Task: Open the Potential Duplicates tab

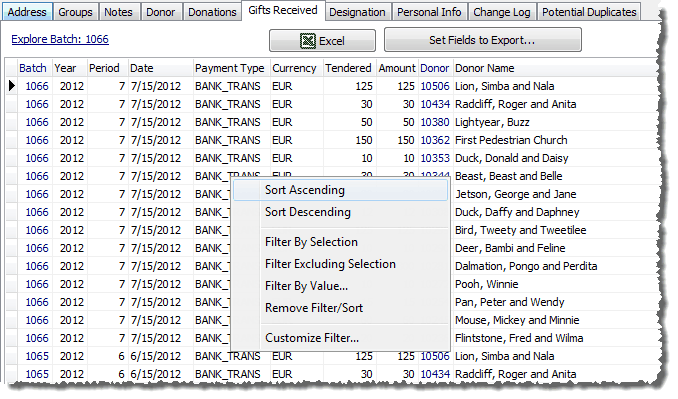Action: pyautogui.click(x=589, y=12)
